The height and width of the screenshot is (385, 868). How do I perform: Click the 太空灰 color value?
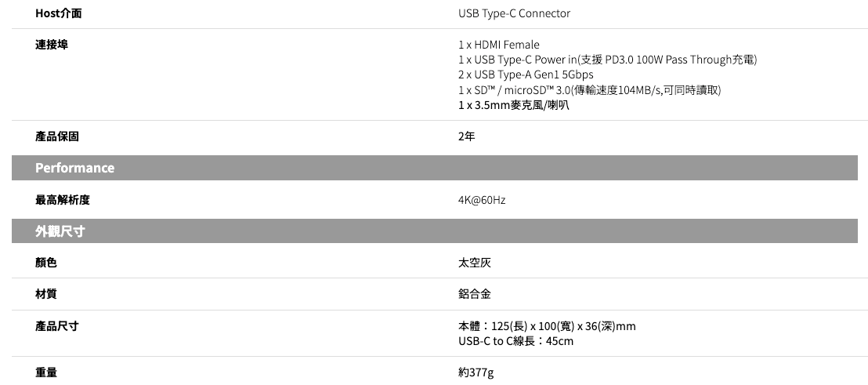[475, 263]
